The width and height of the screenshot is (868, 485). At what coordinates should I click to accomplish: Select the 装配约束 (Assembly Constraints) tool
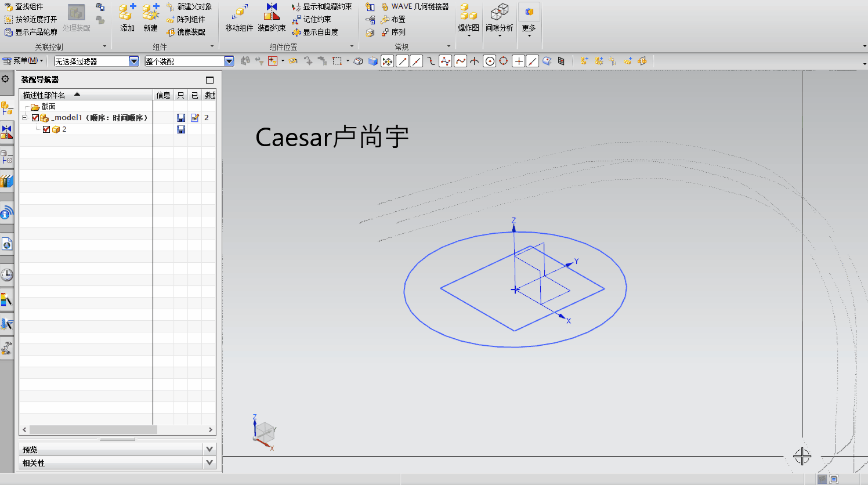coord(272,18)
